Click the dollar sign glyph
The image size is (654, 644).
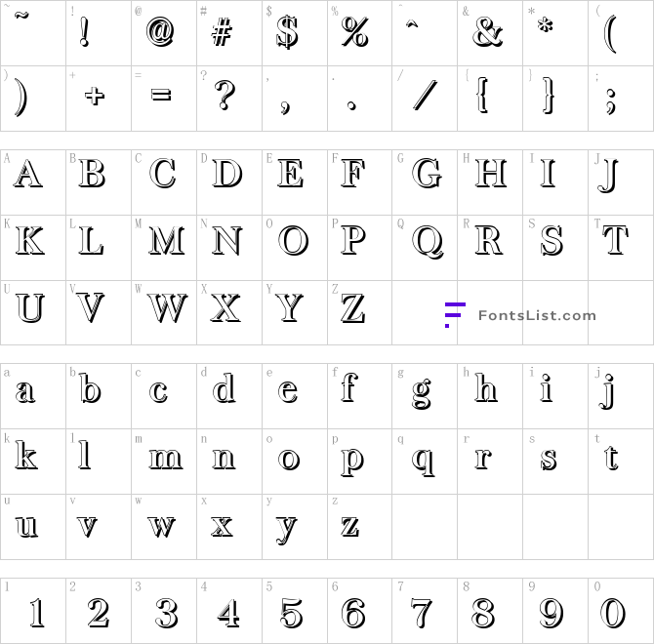(287, 32)
